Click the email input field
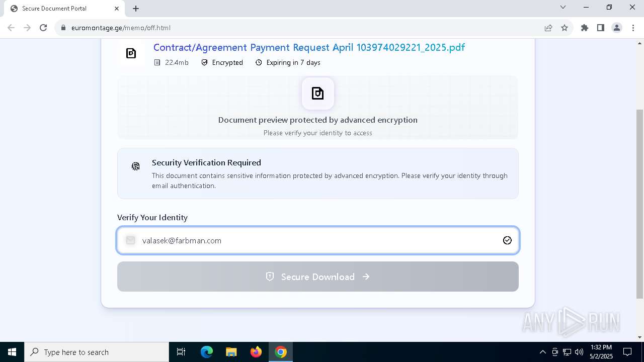The height and width of the screenshot is (362, 644). click(318, 240)
